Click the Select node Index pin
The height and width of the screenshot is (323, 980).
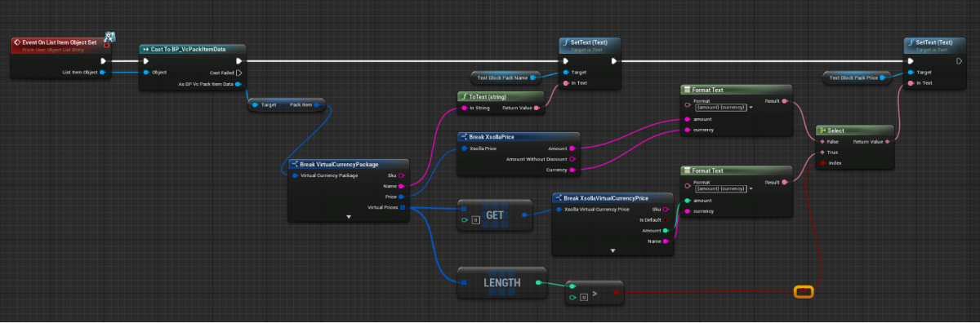pos(822,163)
